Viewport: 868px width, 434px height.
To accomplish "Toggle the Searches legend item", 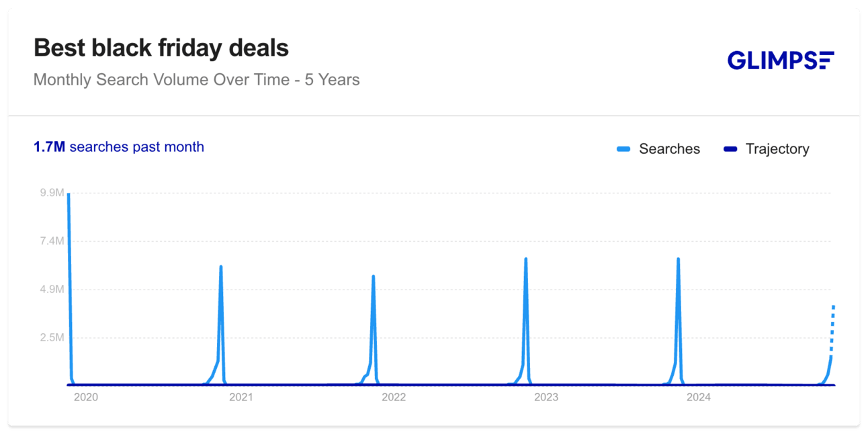I will 658,149.
